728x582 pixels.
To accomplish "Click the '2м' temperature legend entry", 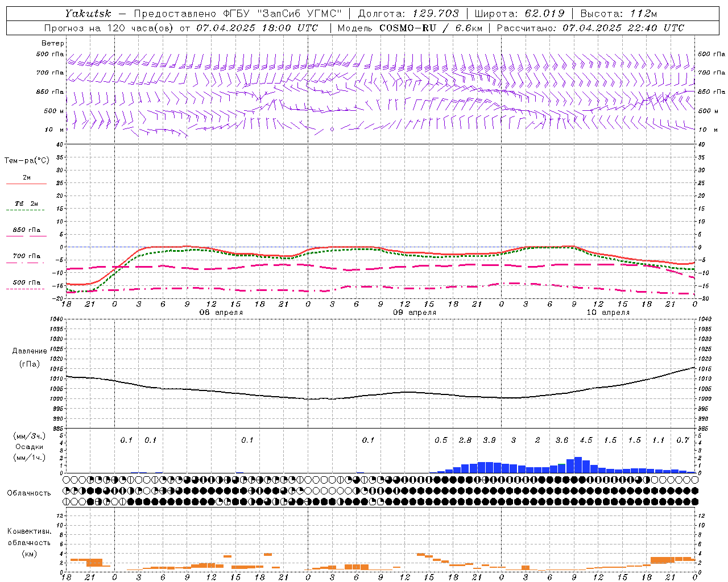I will pyautogui.click(x=27, y=178).
